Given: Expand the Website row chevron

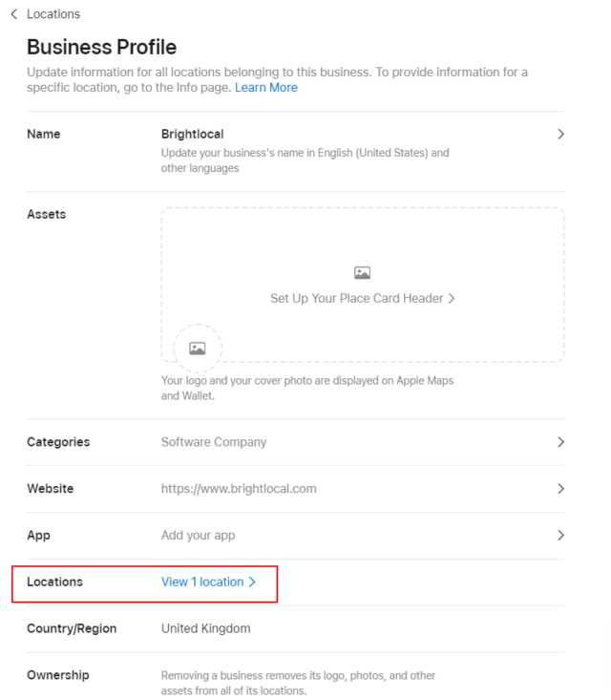Looking at the screenshot, I should pos(560,489).
